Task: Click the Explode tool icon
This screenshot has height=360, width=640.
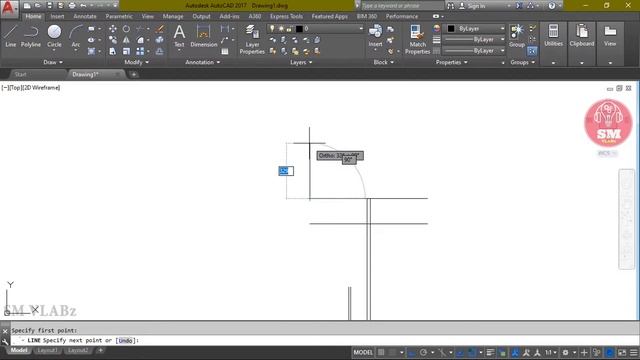Action: point(160,40)
